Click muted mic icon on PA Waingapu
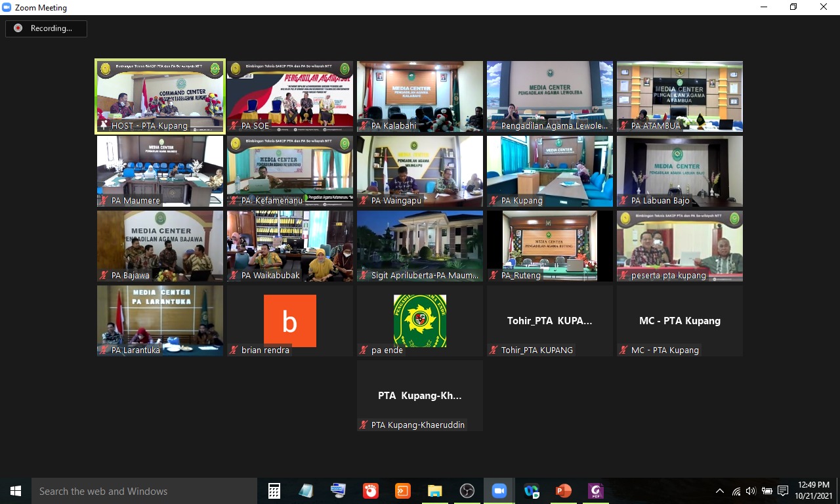The image size is (840, 504). (x=364, y=201)
